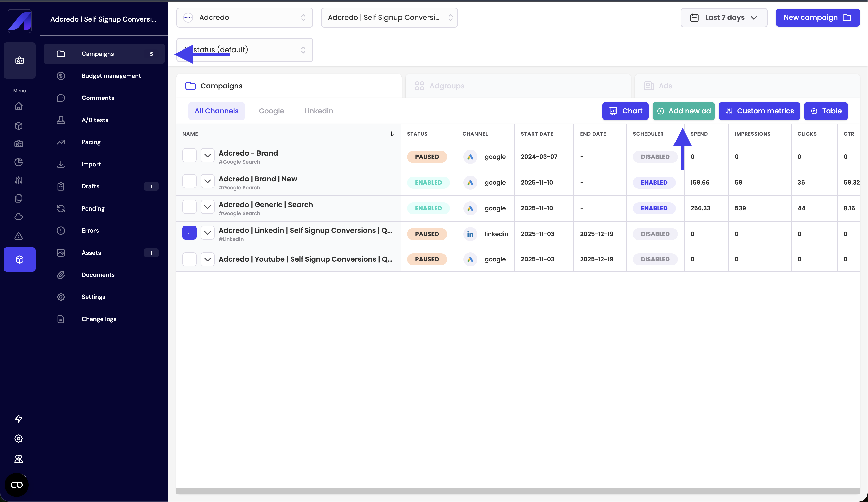Click the horizontal scrollbar at table bottom
This screenshot has height=502, width=868.
click(x=518, y=491)
